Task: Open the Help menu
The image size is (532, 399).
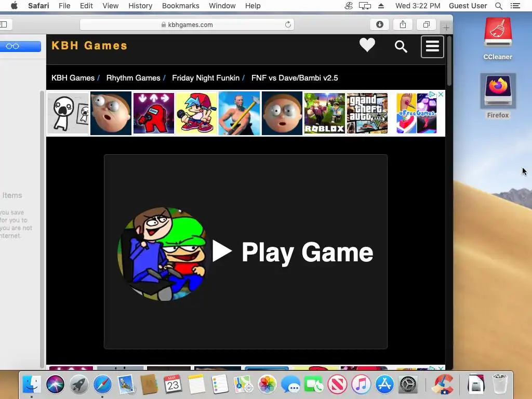Action: [x=253, y=6]
